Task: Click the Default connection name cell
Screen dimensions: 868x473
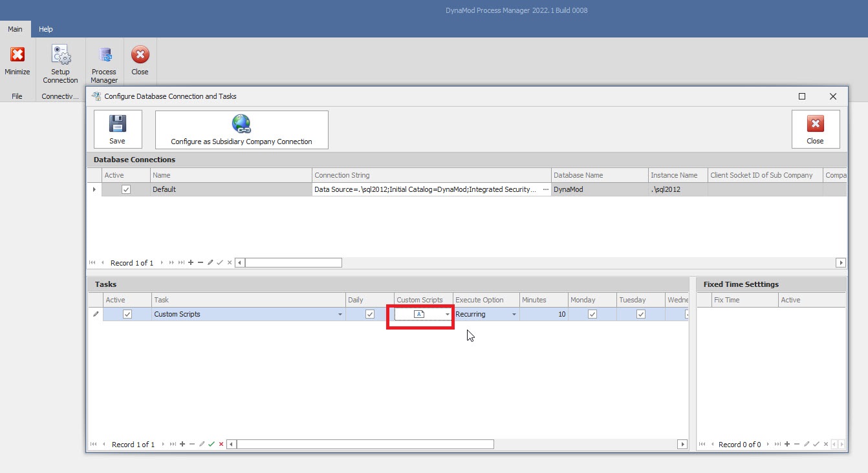Action: pyautogui.click(x=231, y=189)
